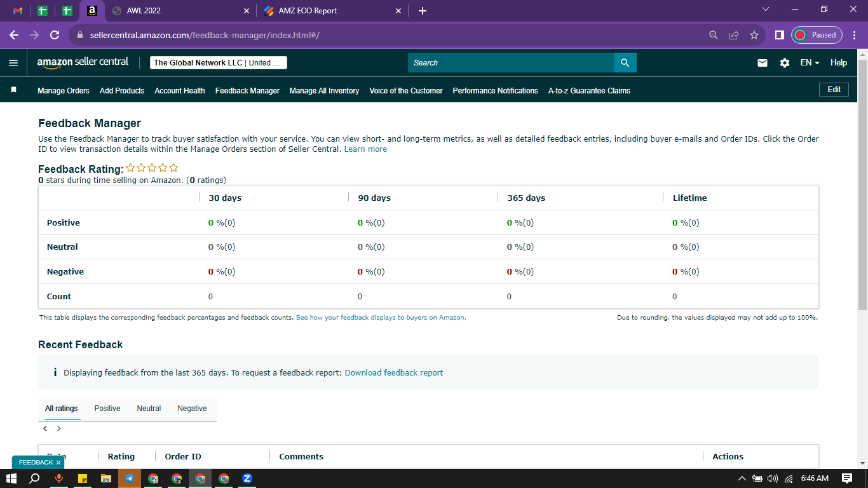
Task: Open the Windows notification center
Action: [x=846, y=478]
